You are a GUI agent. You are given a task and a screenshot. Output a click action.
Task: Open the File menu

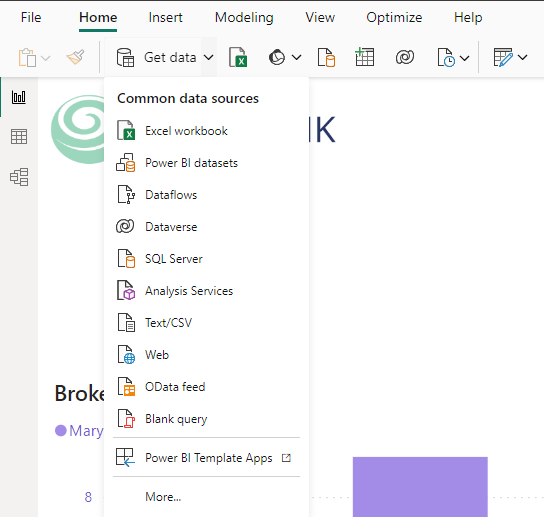31,17
